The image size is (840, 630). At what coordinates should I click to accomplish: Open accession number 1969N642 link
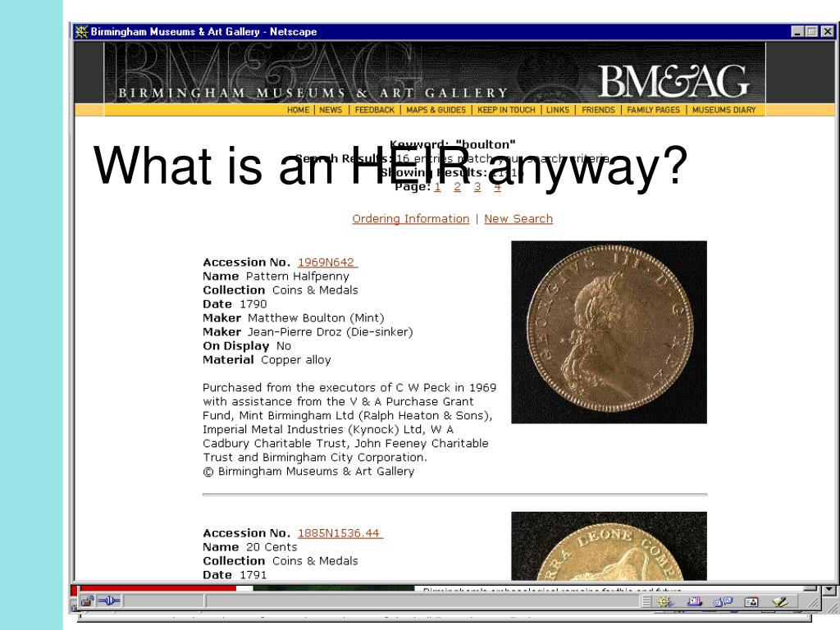[x=327, y=262]
